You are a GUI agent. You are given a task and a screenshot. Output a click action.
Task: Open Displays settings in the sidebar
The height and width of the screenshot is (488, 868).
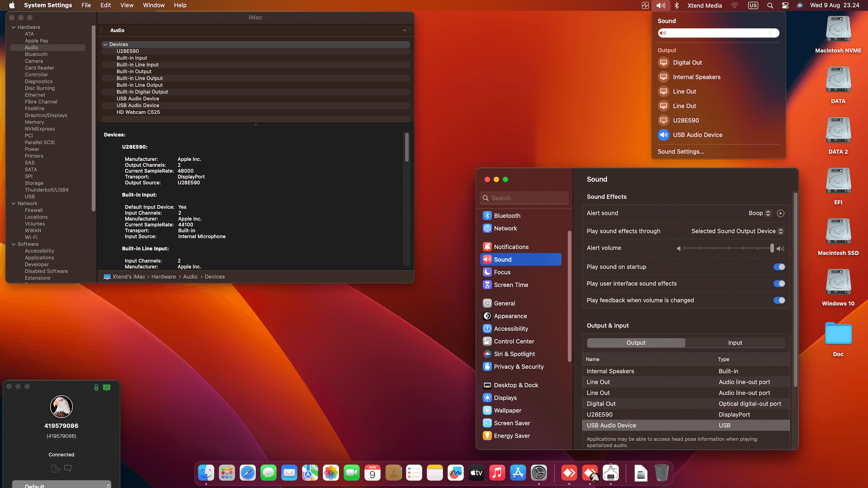click(x=521, y=398)
